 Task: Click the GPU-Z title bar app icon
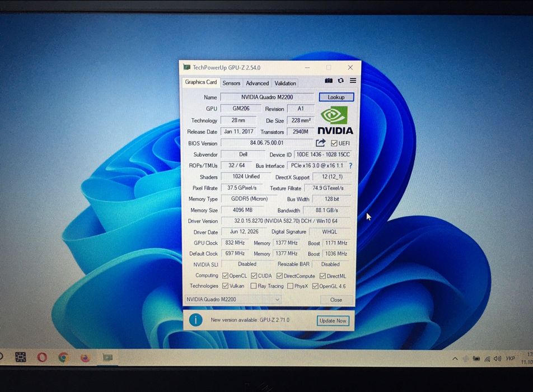[186, 67]
